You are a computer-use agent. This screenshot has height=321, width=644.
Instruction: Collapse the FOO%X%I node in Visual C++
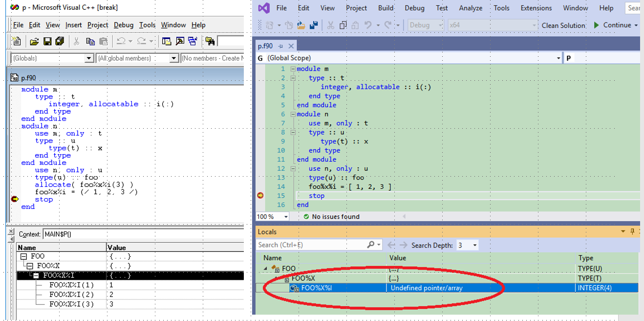(36, 275)
